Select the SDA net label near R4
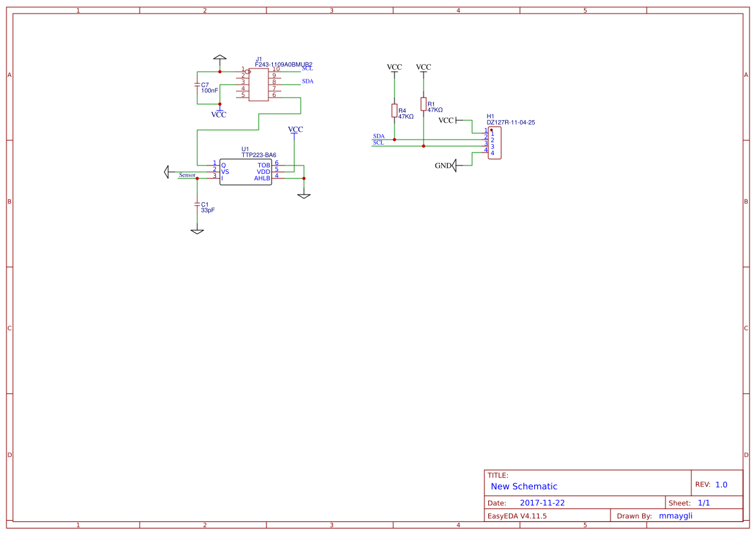Screen dimensions: 756x535 [379, 136]
